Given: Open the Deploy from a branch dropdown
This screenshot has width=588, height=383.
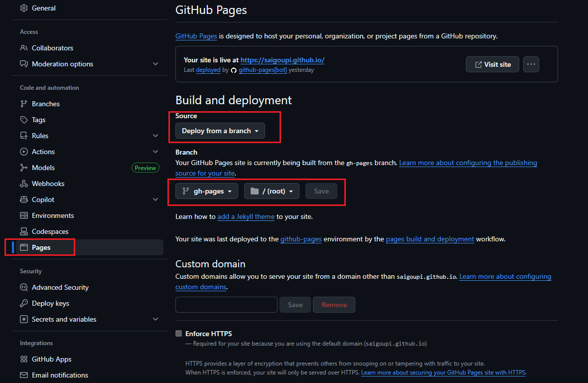Looking at the screenshot, I should click(x=219, y=131).
